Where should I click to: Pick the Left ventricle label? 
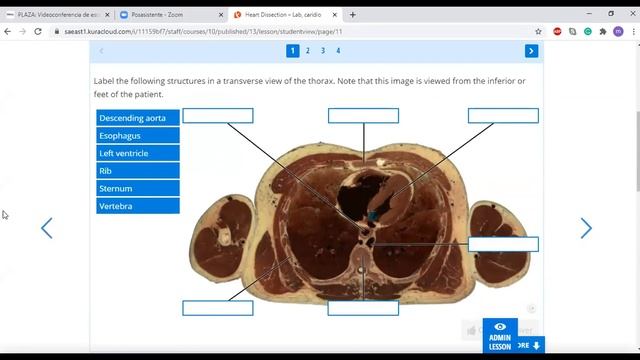click(x=138, y=153)
